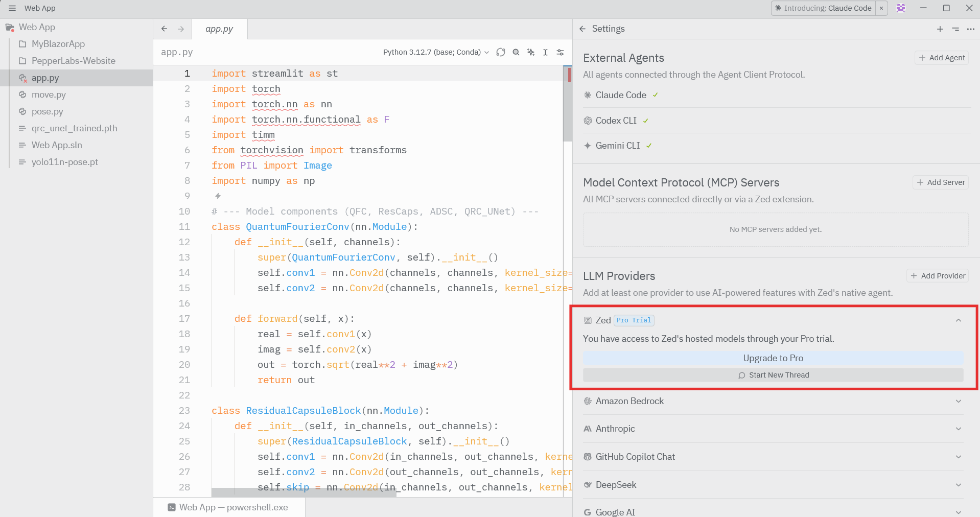Expand the GitHub Copilot Chat section
Viewport: 980px width, 517px height.
(x=958, y=457)
